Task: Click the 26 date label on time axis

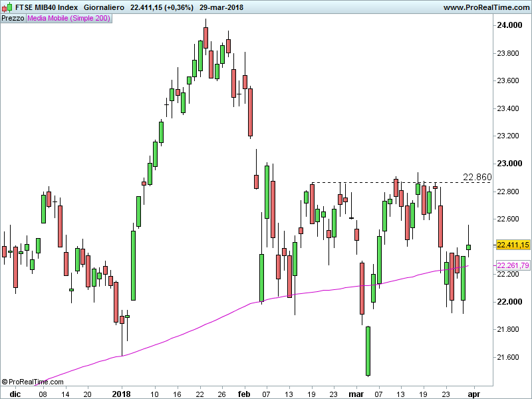Action: (x=222, y=394)
